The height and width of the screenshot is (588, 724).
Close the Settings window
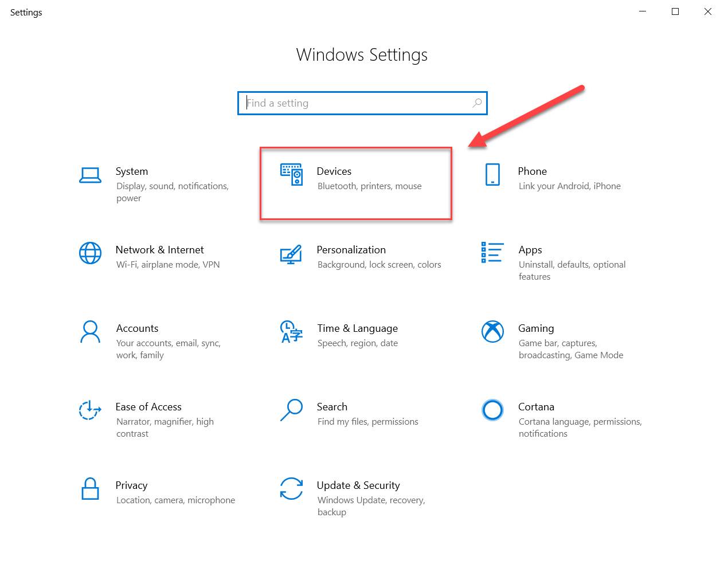click(x=708, y=11)
